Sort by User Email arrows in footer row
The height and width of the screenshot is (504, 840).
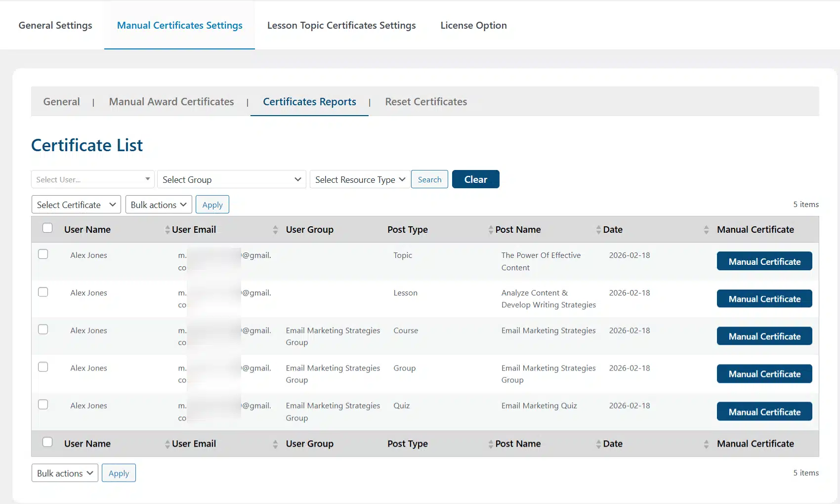[275, 444]
